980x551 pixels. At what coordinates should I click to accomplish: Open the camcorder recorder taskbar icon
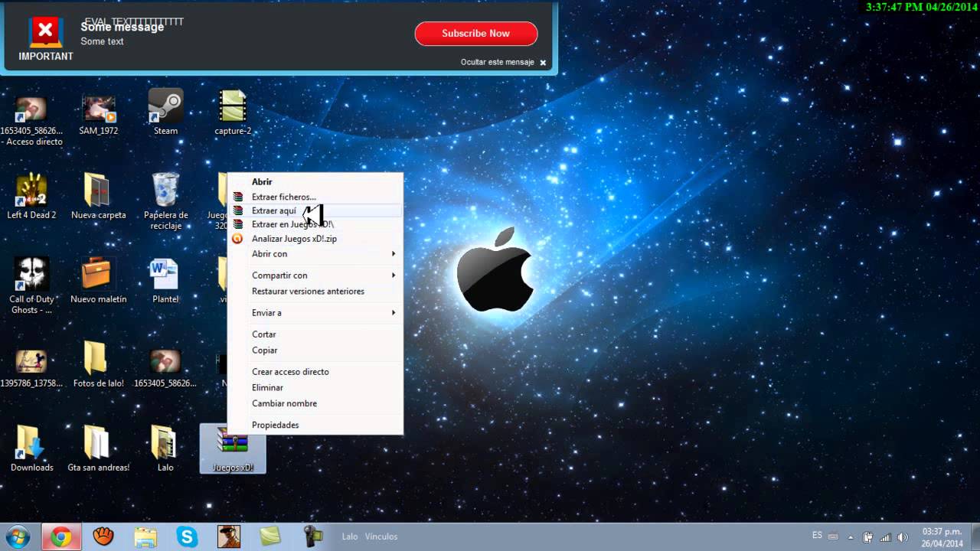click(312, 536)
